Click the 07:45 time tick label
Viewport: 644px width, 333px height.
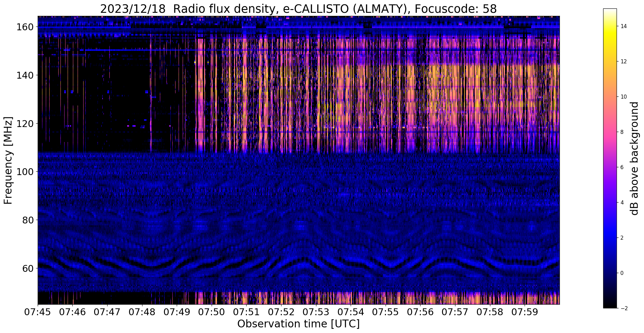point(38,312)
